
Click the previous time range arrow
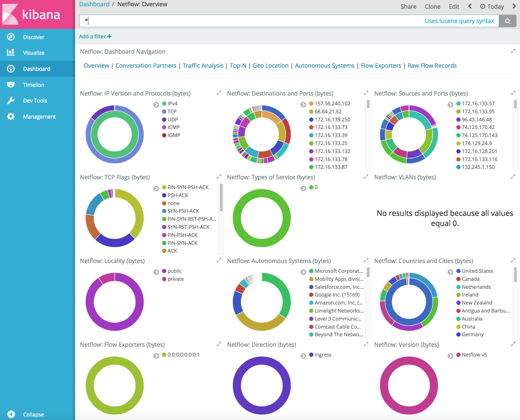(x=470, y=6)
